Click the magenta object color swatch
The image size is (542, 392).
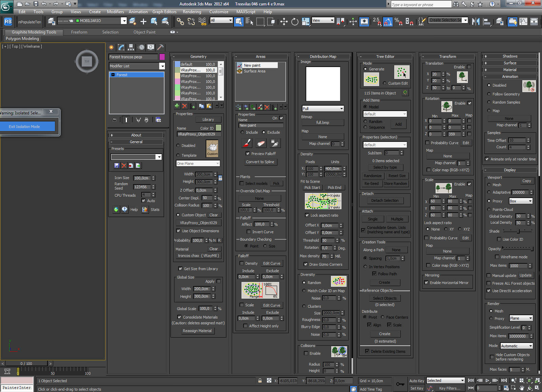pos(162,57)
